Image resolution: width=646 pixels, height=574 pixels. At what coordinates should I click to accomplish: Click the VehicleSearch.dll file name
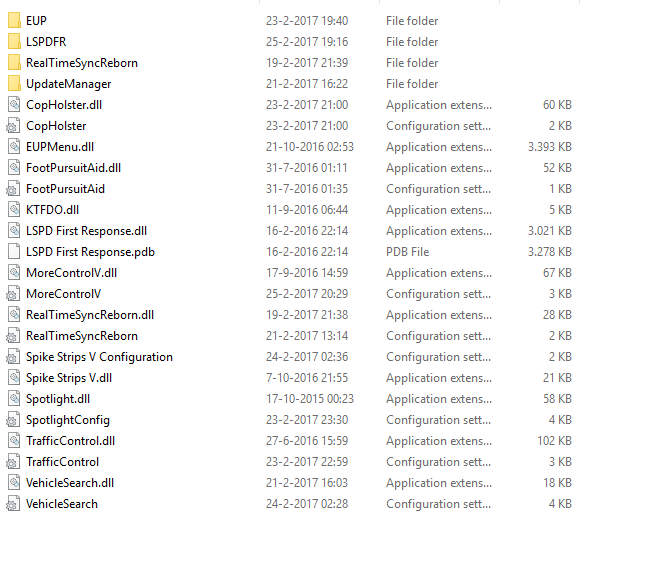pyautogui.click(x=70, y=483)
